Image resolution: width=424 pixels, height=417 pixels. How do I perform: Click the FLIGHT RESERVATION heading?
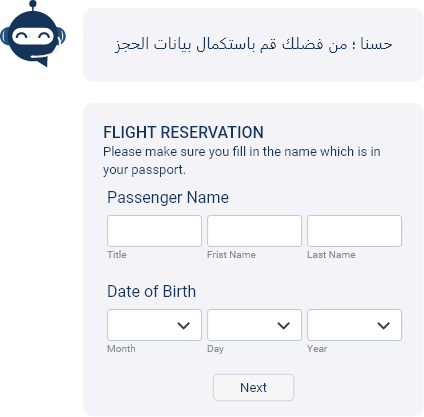[x=183, y=132]
